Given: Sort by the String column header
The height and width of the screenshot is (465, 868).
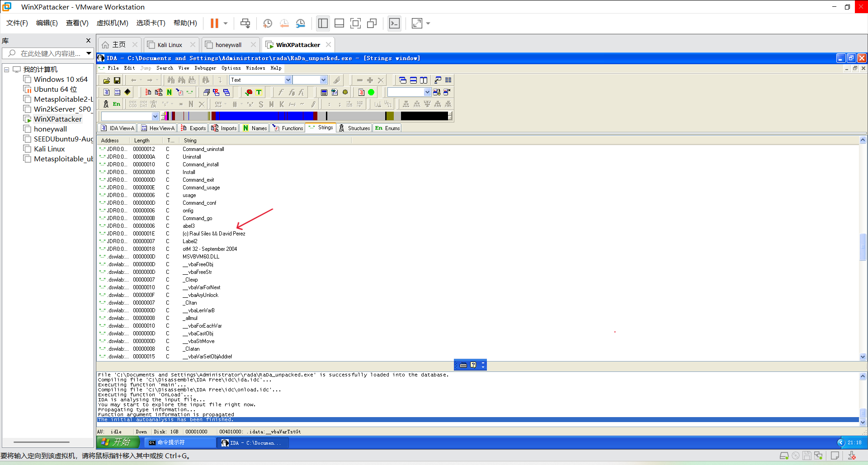Looking at the screenshot, I should (x=266, y=141).
